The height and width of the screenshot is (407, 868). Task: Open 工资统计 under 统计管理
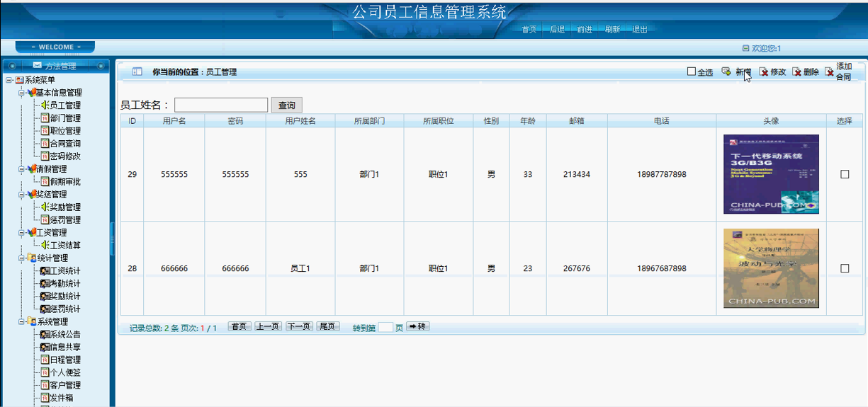[64, 271]
